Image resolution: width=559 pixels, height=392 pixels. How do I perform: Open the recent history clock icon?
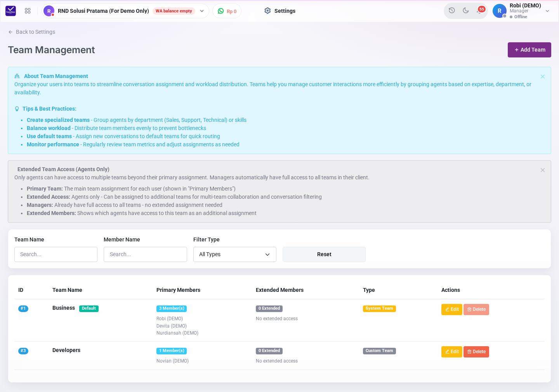(x=452, y=10)
